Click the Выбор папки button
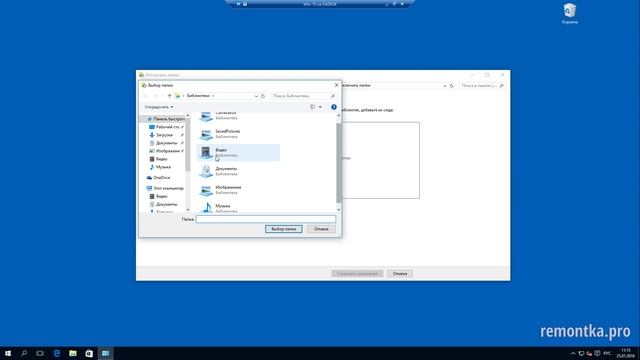Screen dimensions: 640x360 point(284,229)
